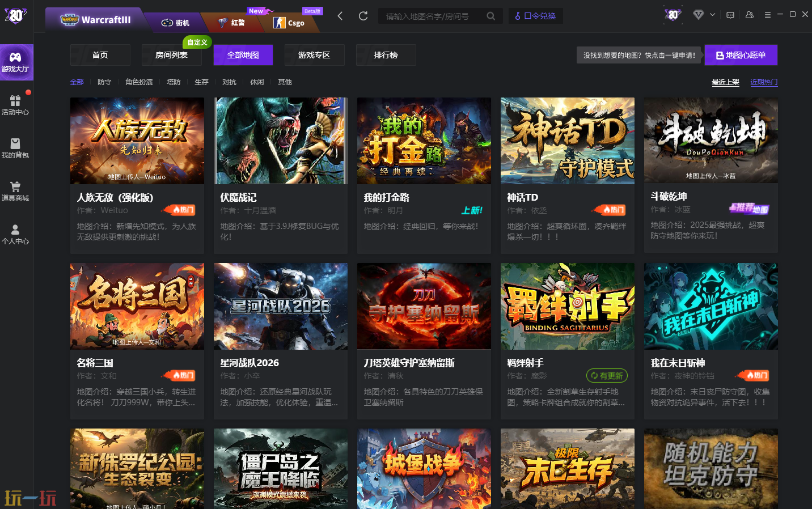Switch to the 红警 Red Alert tab
This screenshot has height=509, width=812.
232,23
